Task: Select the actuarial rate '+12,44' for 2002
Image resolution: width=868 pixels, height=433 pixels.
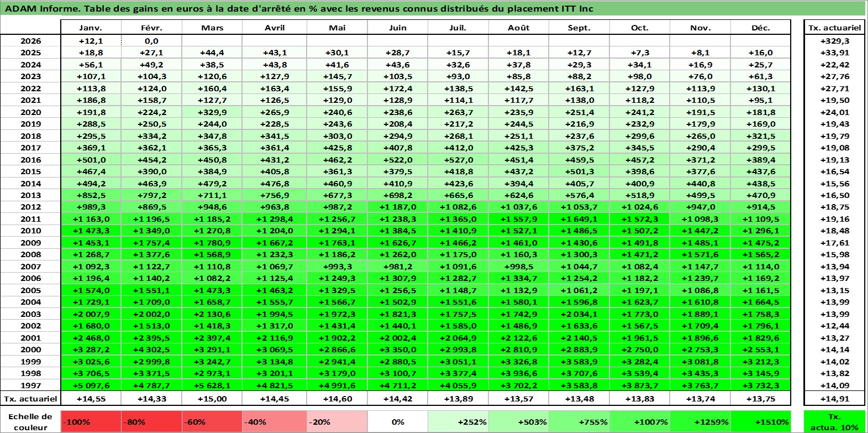Action: pos(834,326)
